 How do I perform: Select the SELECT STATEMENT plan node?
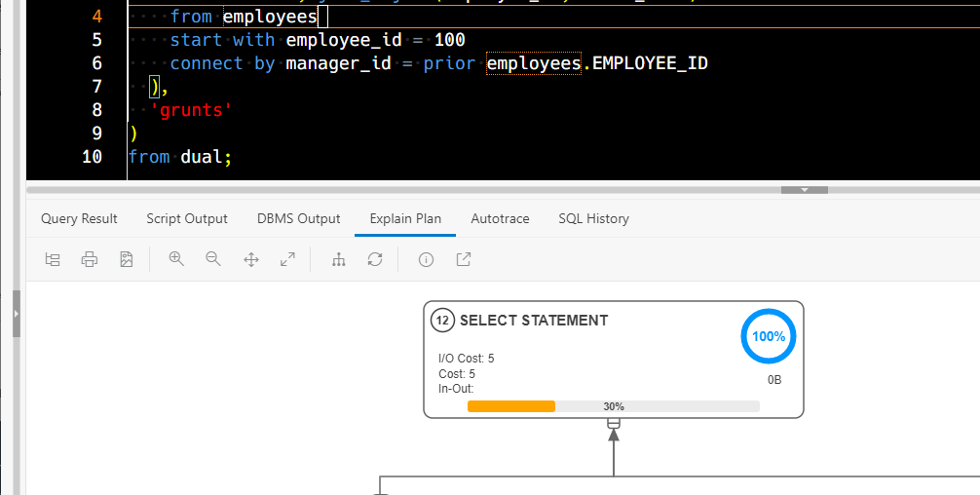click(x=614, y=360)
